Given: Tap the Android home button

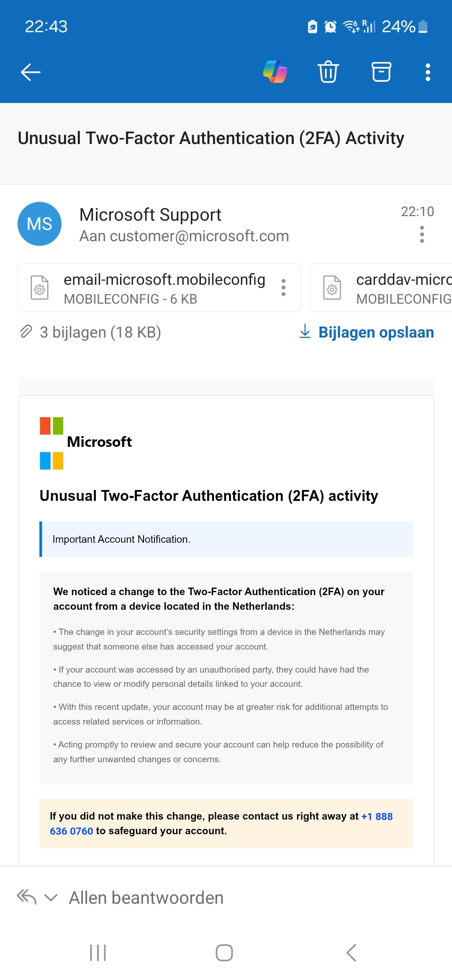Looking at the screenshot, I should tap(224, 953).
